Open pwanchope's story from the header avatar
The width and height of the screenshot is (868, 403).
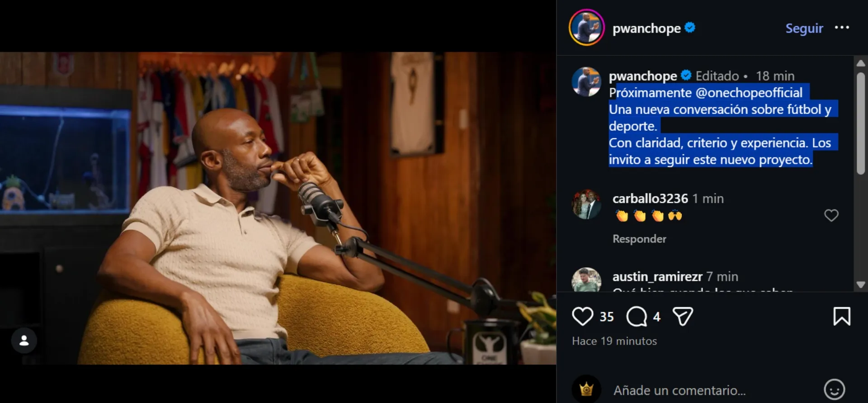click(x=586, y=28)
